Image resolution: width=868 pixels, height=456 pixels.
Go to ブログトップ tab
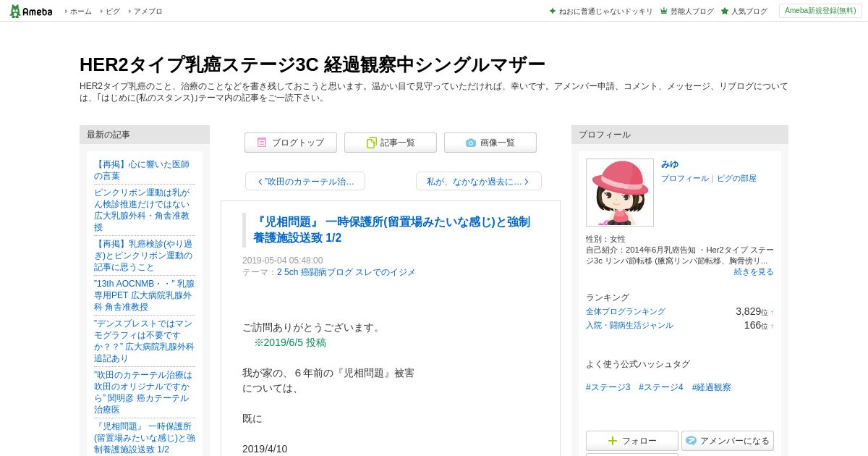(x=291, y=143)
